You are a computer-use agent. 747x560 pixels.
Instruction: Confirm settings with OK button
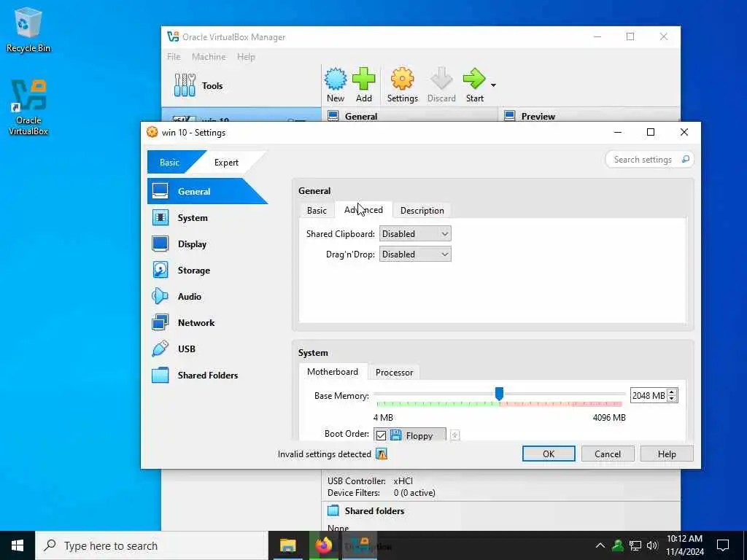tap(549, 454)
